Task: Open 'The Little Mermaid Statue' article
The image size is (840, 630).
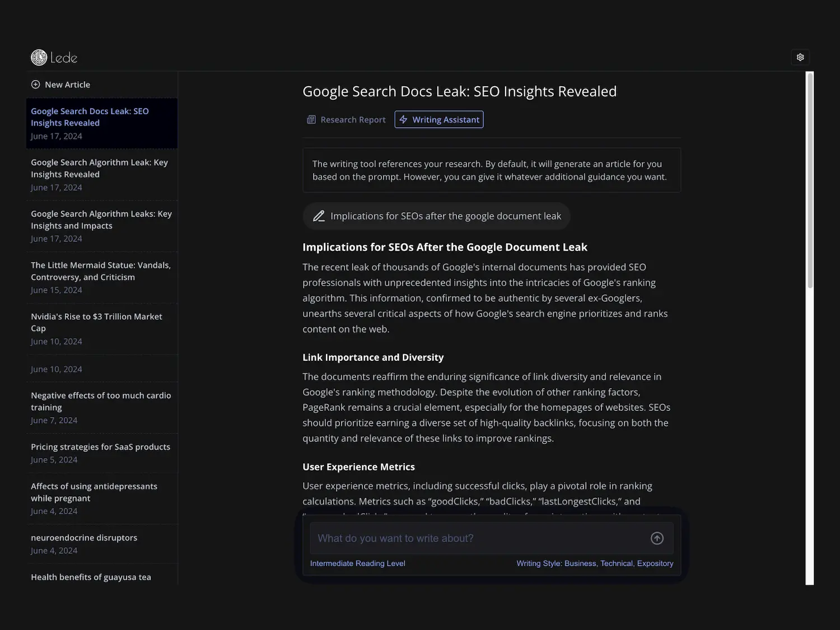Action: pos(102,277)
